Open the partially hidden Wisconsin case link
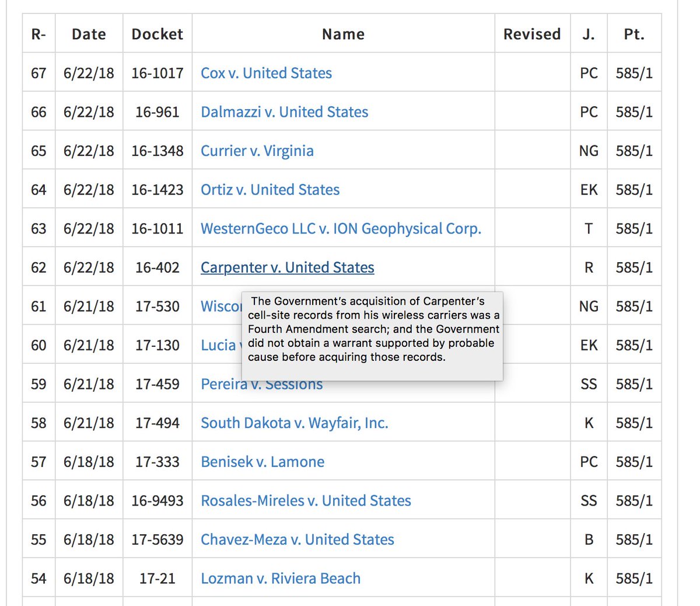The image size is (700, 606). [x=221, y=307]
